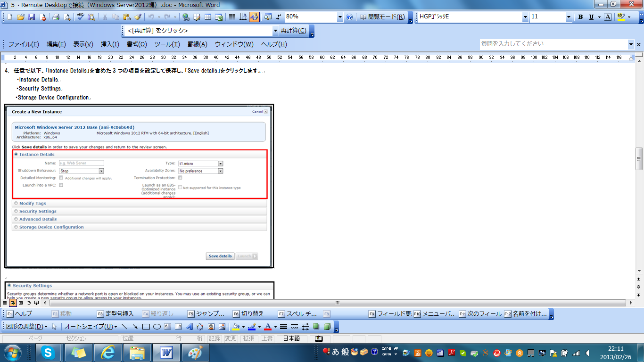This screenshot has width=644, height=362.
Task: Open the 書式(O) menu
Action: pos(137,44)
